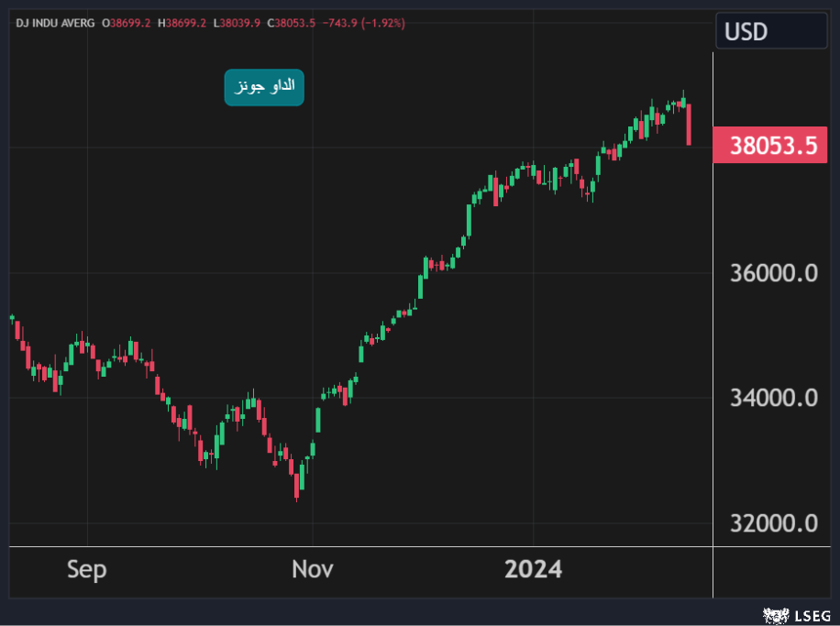Image resolution: width=840 pixels, height=626 pixels.
Task: Click the LSEG logo
Action: coord(797,616)
